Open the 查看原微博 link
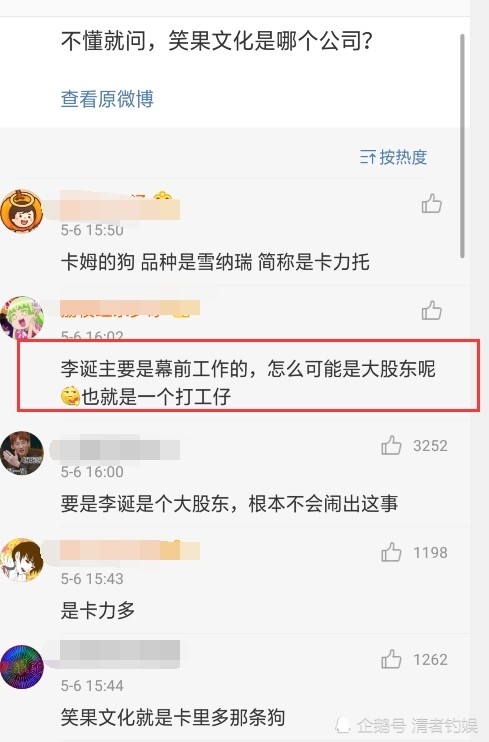Viewport: 489px width, 742px height. coord(107,99)
